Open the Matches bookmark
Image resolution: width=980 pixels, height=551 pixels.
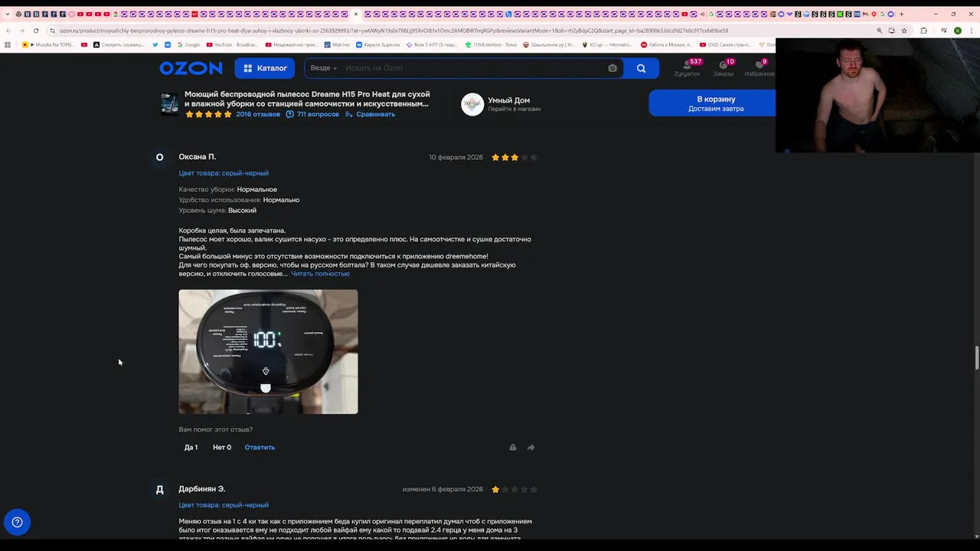coord(337,44)
